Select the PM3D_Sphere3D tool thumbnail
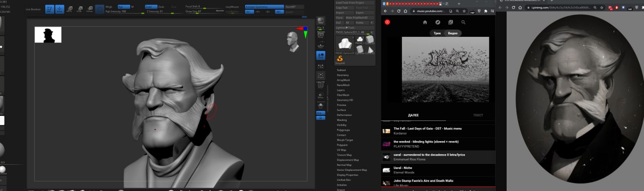The height and width of the screenshot is (191, 644). (x=345, y=44)
